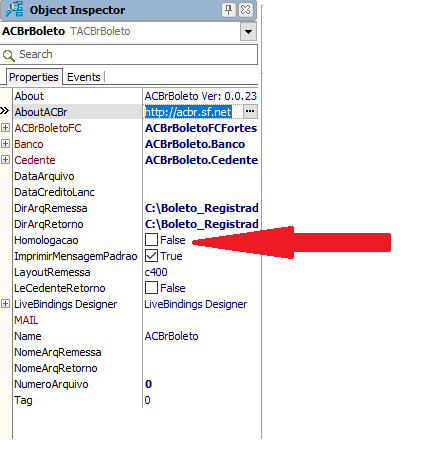Select the NomeArqRetorno property
The width and height of the screenshot is (446, 452).
click(56, 368)
